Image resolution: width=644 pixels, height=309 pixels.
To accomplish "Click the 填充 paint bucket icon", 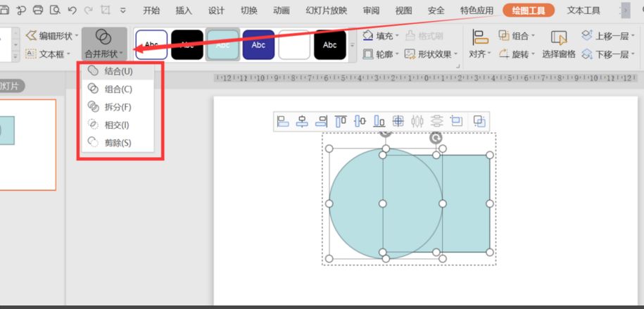I will pyautogui.click(x=368, y=36).
